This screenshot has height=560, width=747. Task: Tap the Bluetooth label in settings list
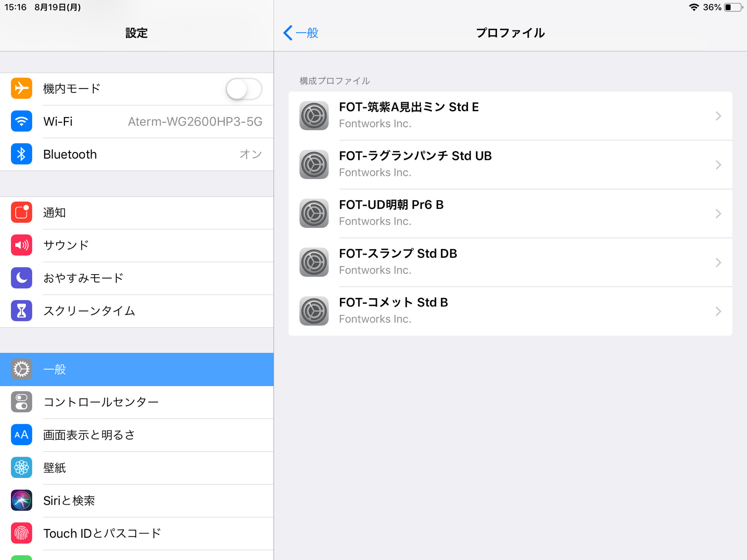coord(70,154)
